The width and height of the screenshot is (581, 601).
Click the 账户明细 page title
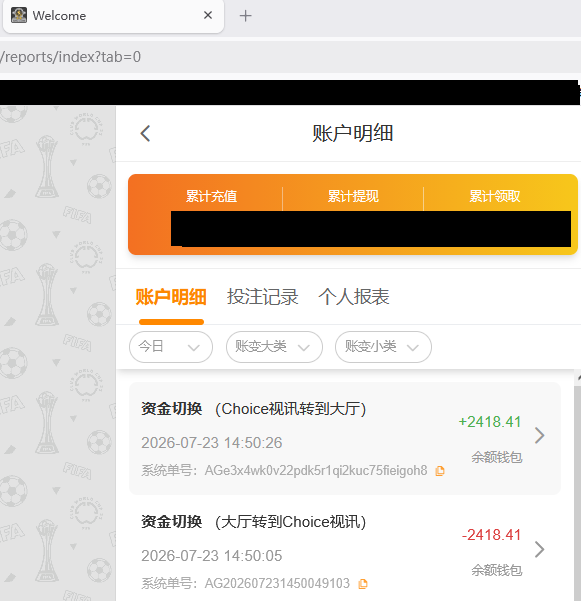click(353, 133)
